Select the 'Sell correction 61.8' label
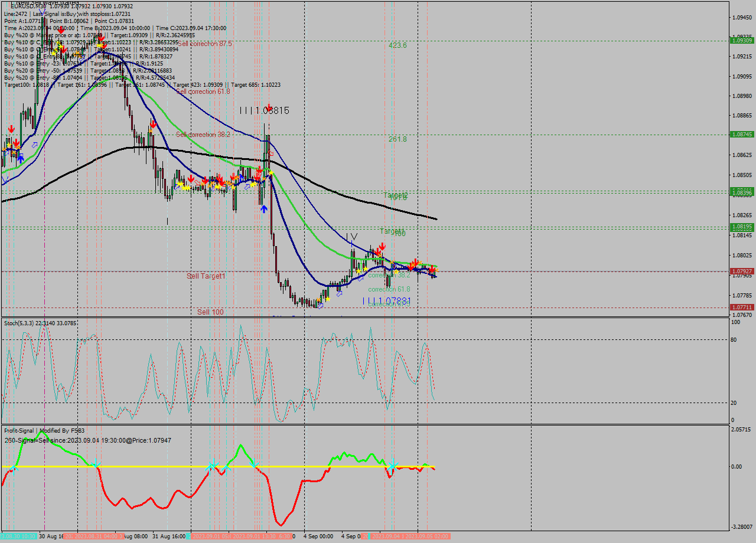Screen dimensions: 756x543 [203, 91]
